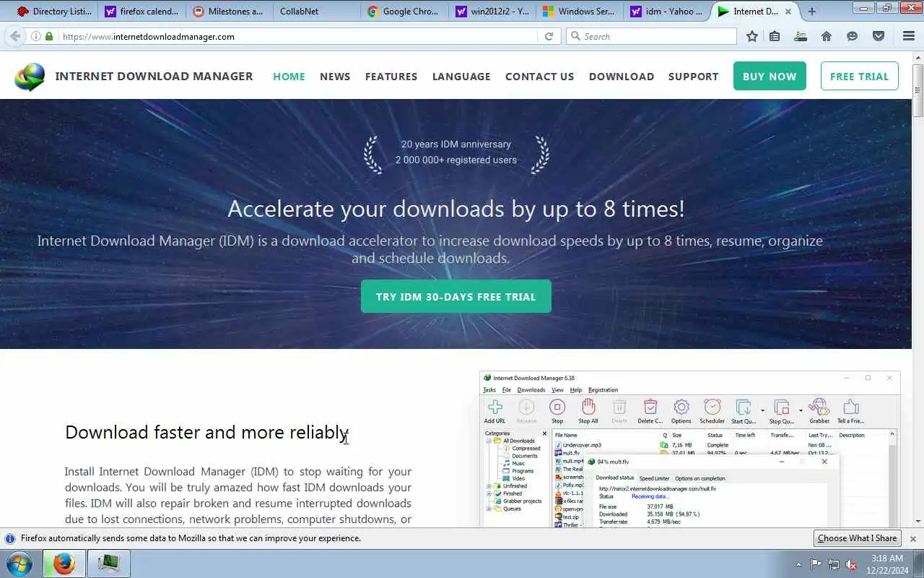Click the smiley chat toolbar icon
924x578 pixels.
tap(853, 36)
